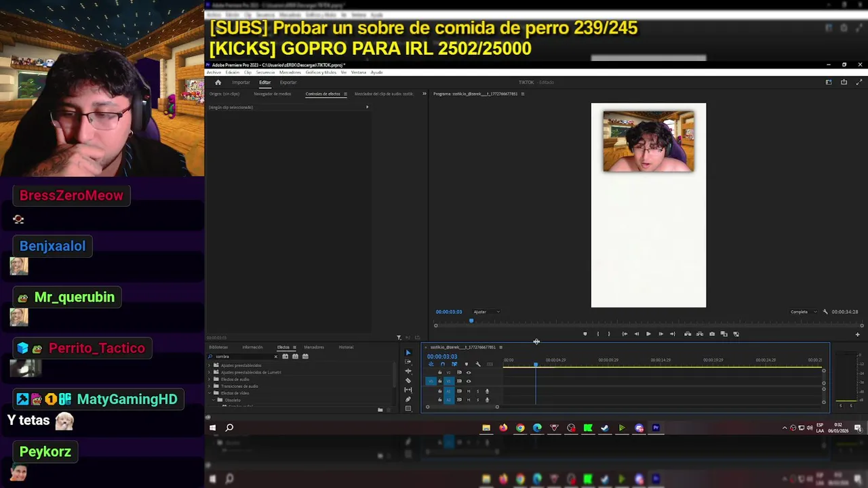This screenshot has width=868, height=488.
Task: Open the Secuencia menu
Action: (x=265, y=73)
